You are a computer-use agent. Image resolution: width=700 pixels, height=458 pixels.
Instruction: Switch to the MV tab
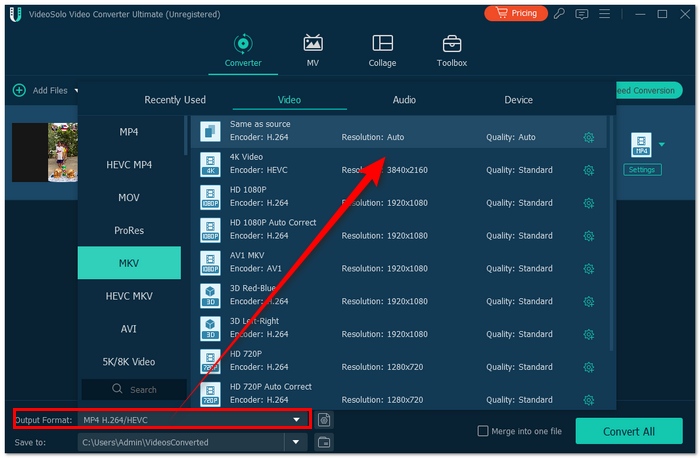[x=313, y=50]
